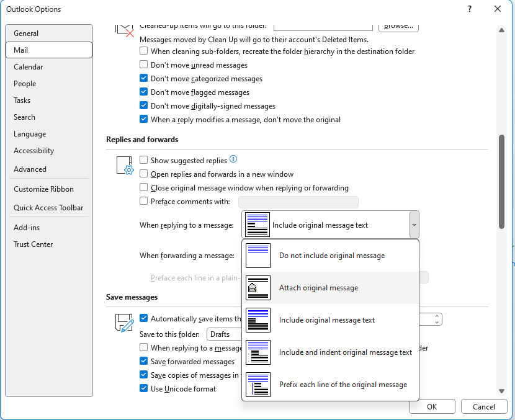Click the 'Include original message text' list icon

(x=258, y=320)
